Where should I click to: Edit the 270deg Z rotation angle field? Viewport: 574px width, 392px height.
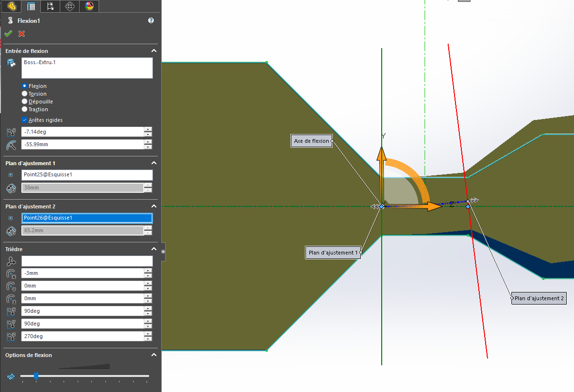click(x=83, y=336)
